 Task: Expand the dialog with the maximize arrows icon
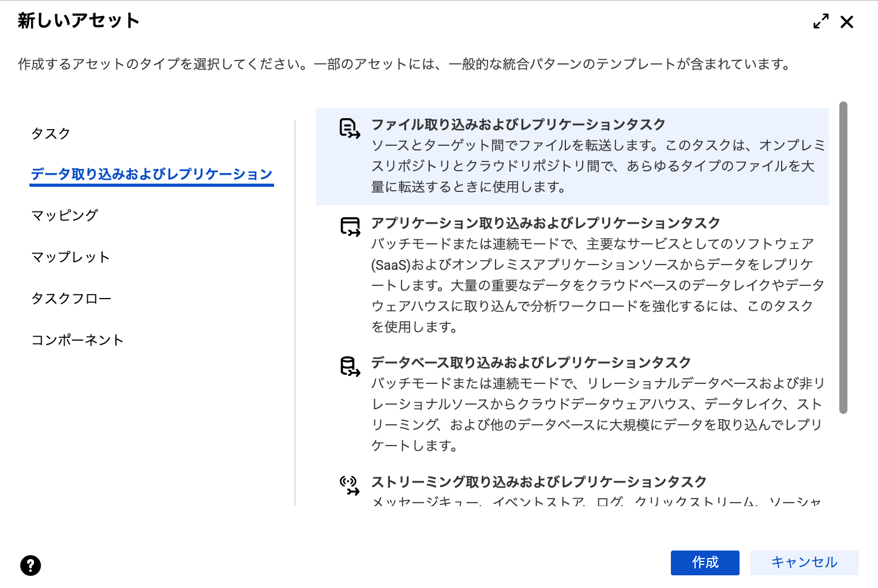[x=821, y=22]
